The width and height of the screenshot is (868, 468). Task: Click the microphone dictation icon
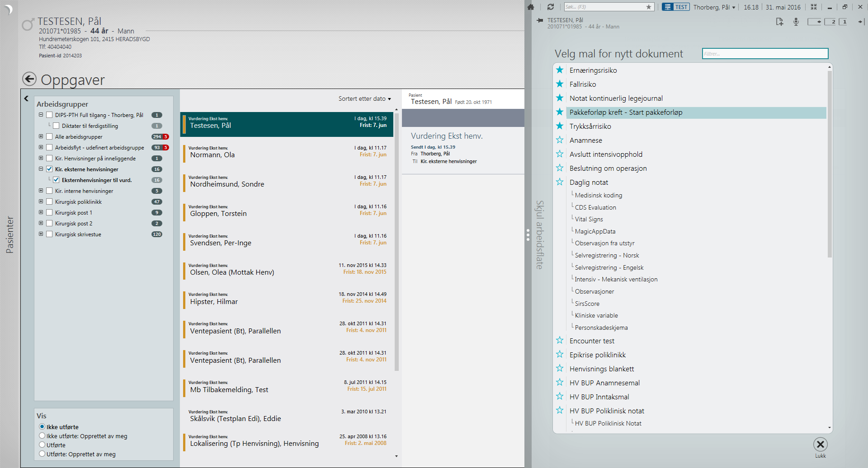coord(796,22)
